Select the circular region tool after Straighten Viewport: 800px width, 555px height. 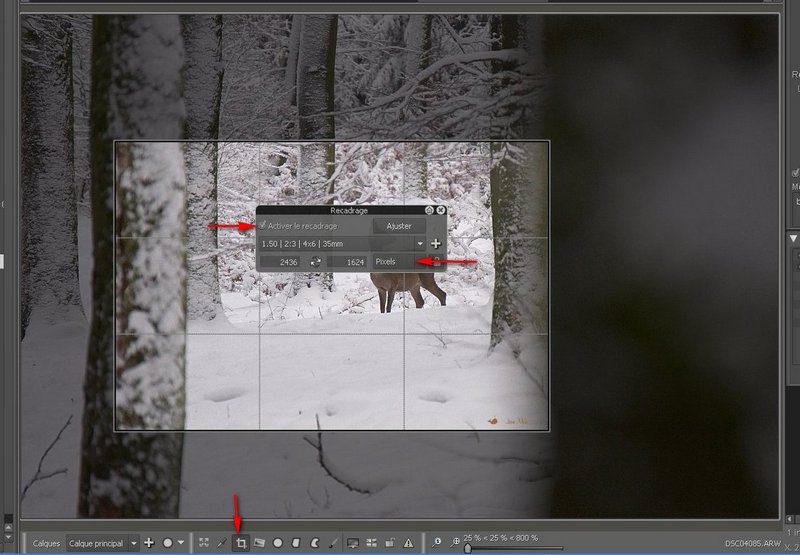pyautogui.click(x=278, y=543)
